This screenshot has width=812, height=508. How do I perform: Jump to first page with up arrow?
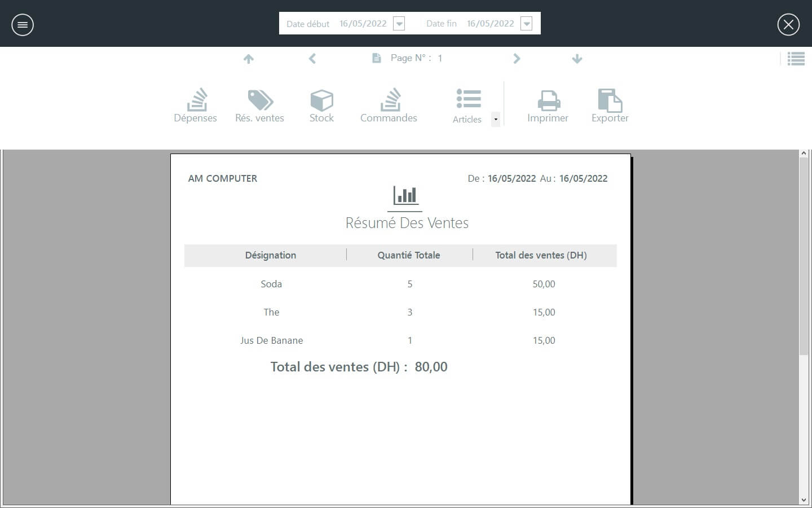tap(249, 59)
